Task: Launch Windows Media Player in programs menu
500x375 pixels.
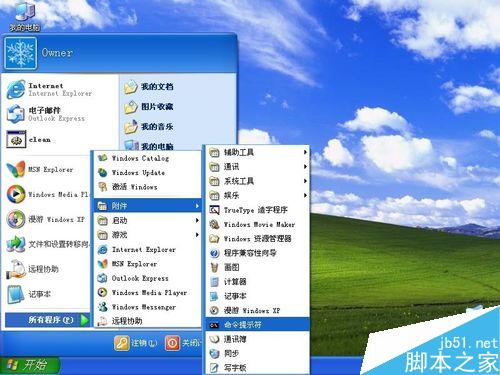Action: pyautogui.click(x=148, y=293)
